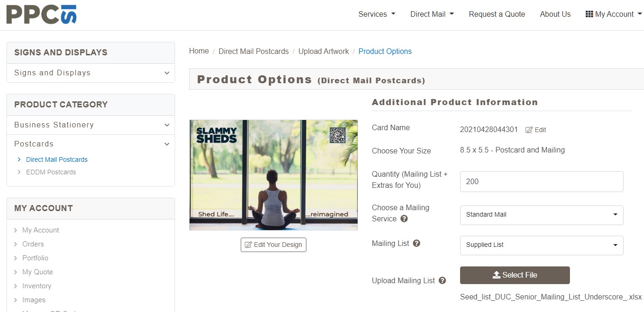The width and height of the screenshot is (644, 312).
Task: Click the QR code on postcard preview
Action: point(338,135)
